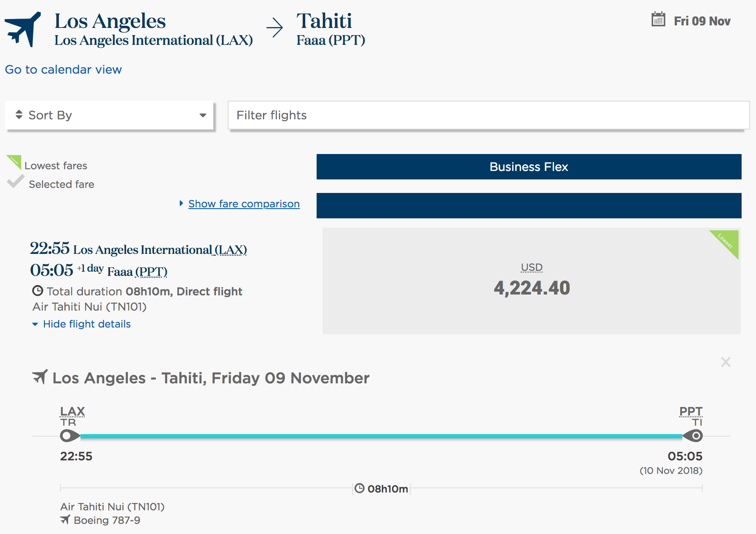Click the clock icon beside 08h10m on timeline
The width and height of the screenshot is (756, 534).
[x=359, y=488]
